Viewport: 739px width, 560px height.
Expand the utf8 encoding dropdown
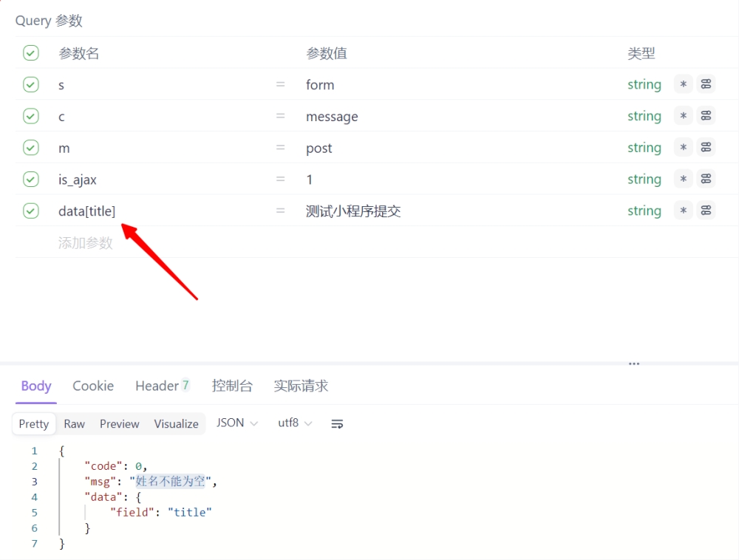pos(295,423)
